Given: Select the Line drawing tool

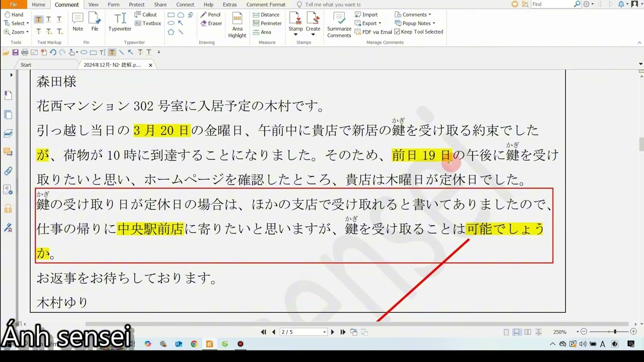Looking at the screenshot, I should click(181, 32).
